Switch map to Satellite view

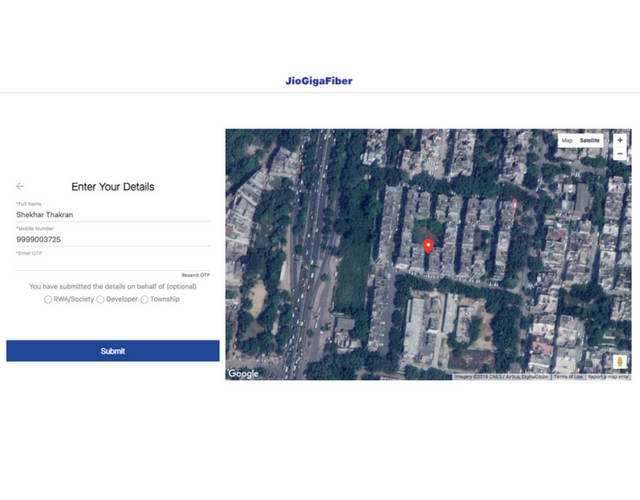[589, 140]
